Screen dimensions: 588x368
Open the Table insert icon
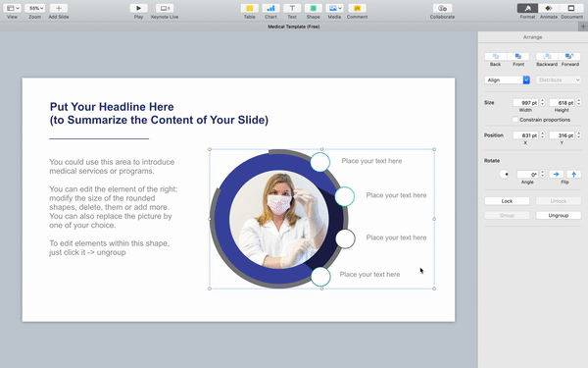coord(249,8)
